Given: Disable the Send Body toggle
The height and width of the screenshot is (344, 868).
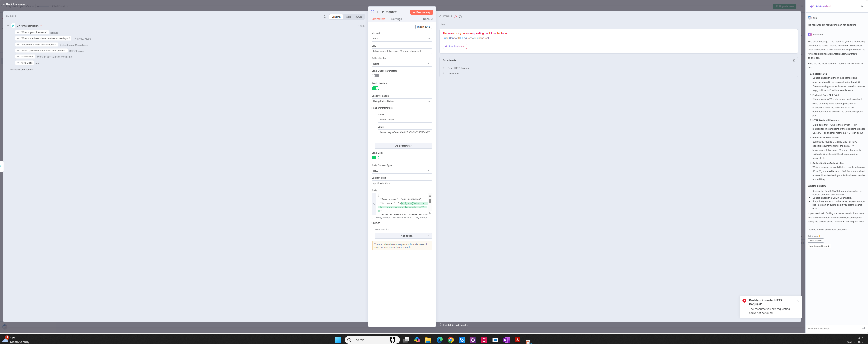Looking at the screenshot, I should tap(375, 157).
